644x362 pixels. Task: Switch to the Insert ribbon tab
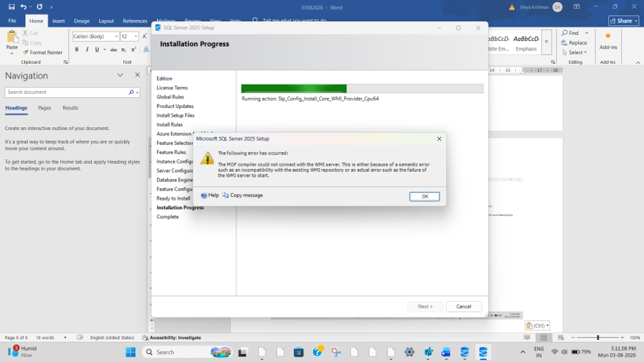click(58, 21)
